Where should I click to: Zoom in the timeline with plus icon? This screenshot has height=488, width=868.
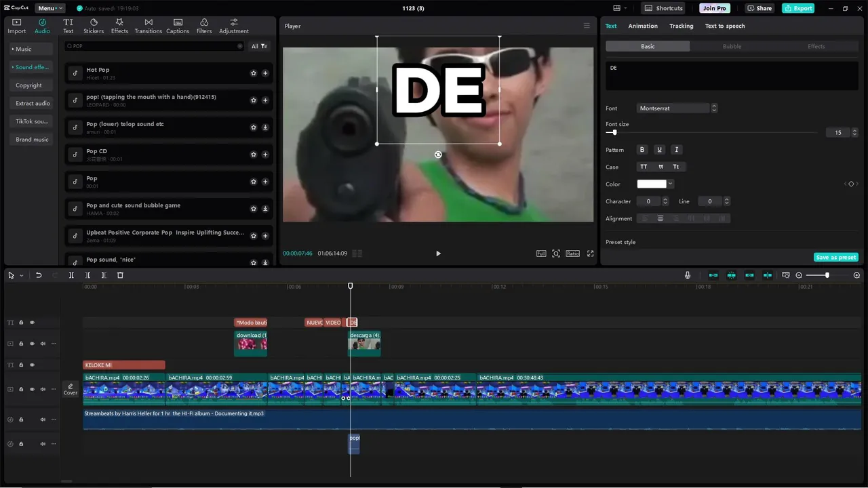[856, 275]
